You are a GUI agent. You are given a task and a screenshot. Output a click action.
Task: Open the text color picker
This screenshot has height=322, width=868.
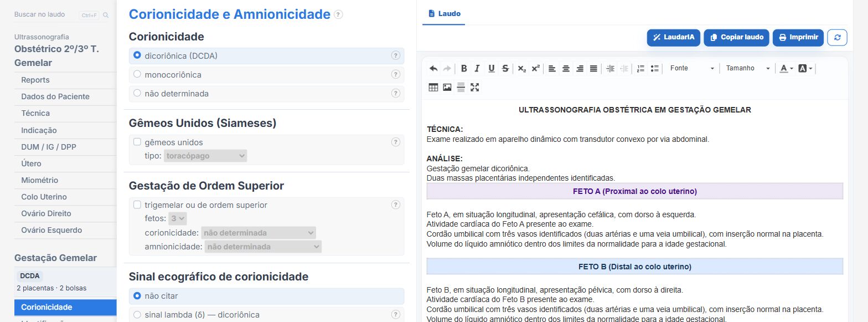pyautogui.click(x=786, y=68)
